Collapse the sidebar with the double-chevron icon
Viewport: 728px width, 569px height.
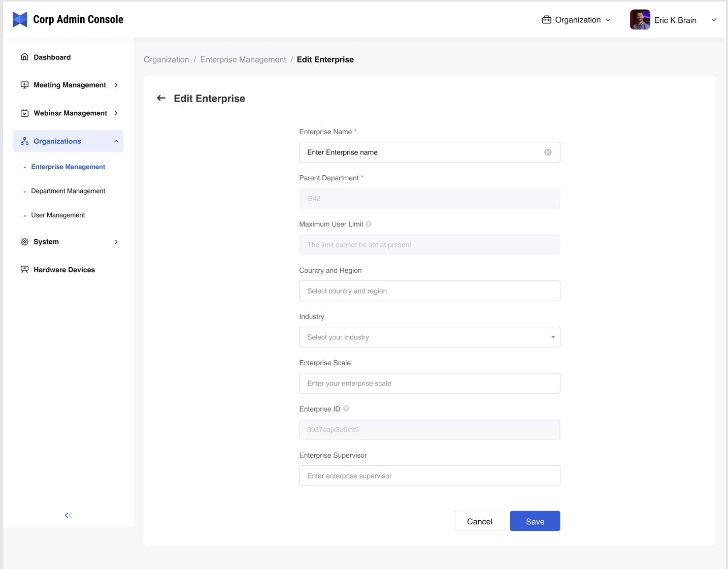69,515
